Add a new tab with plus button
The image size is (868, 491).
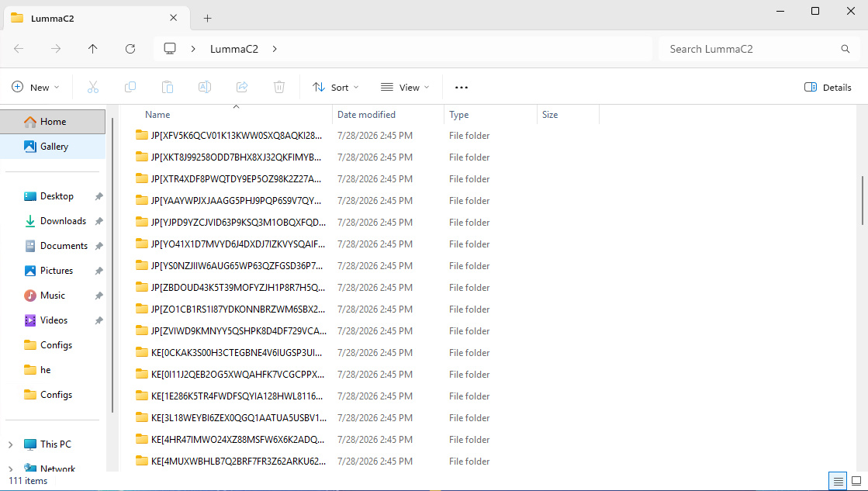pyautogui.click(x=208, y=19)
